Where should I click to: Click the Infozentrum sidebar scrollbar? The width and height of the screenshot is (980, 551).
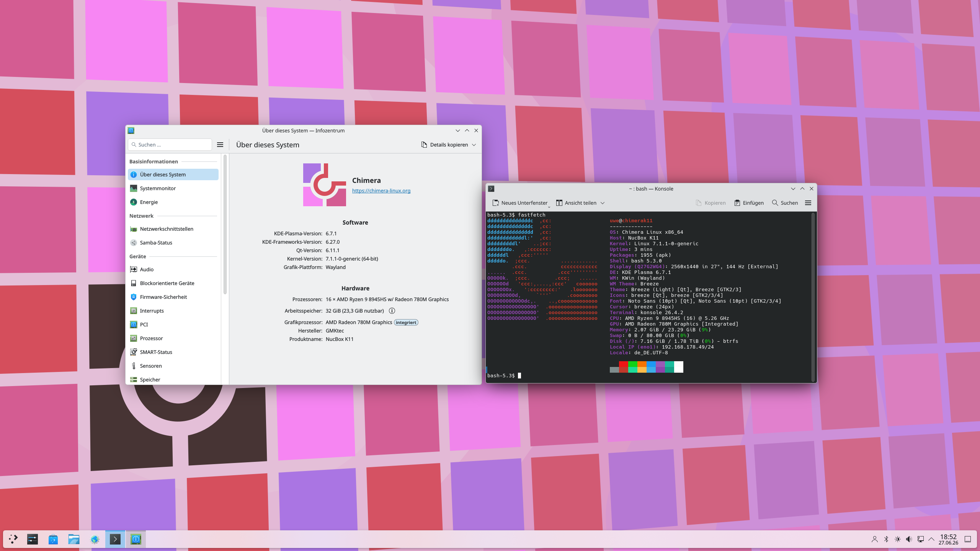[x=225, y=225]
